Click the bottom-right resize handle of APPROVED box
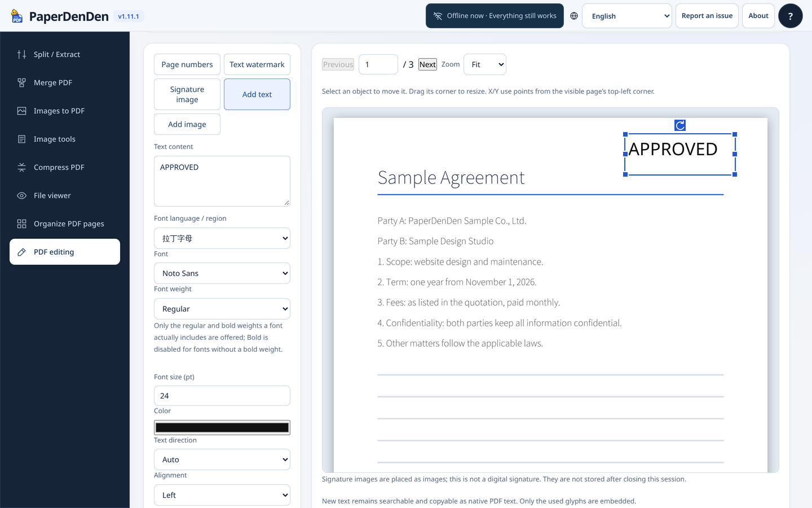This screenshot has height=508, width=812. [x=735, y=174]
